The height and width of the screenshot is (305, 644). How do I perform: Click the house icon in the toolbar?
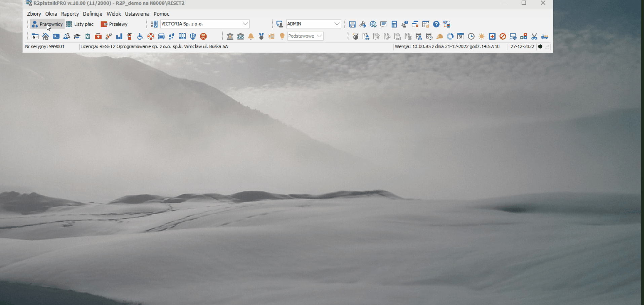coord(46,36)
